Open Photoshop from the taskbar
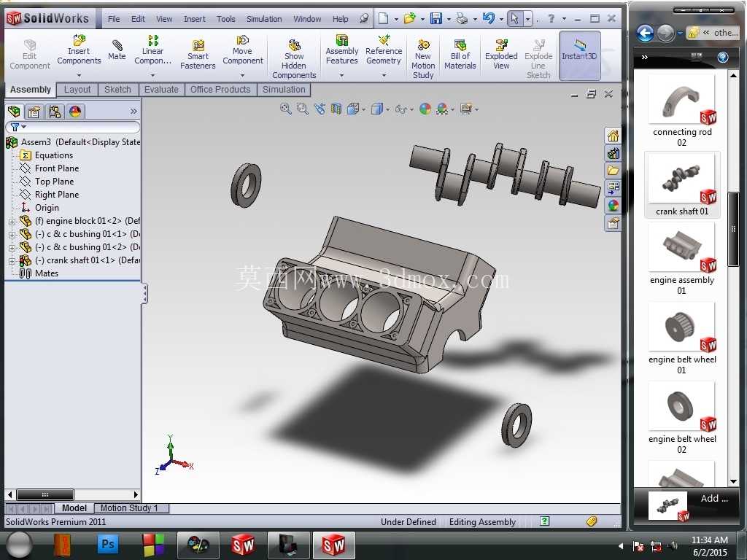Screen dimensions: 747x560 [108, 544]
